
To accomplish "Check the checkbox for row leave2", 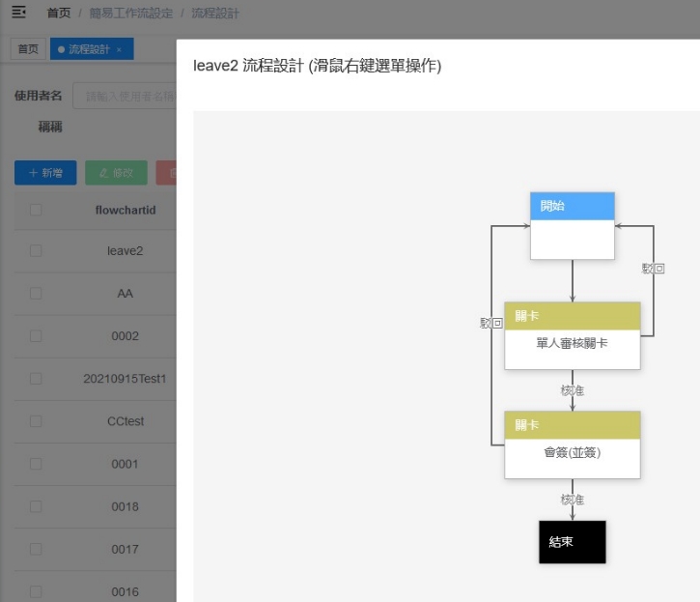I will (x=36, y=251).
